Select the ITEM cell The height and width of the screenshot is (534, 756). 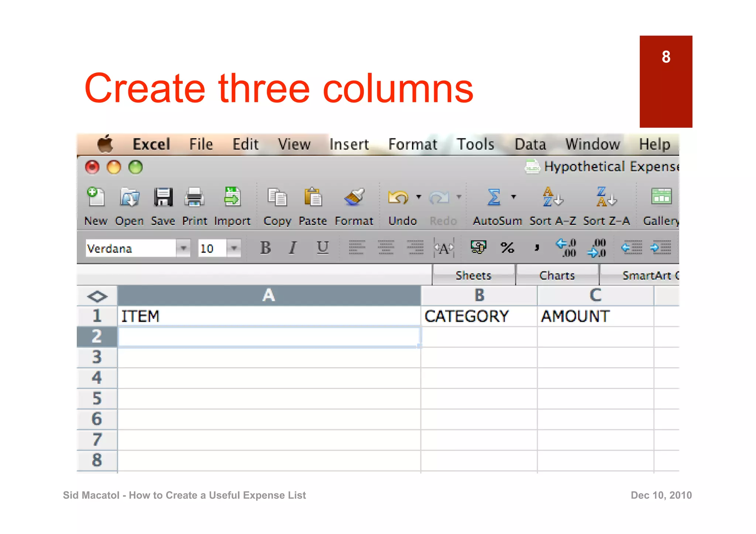coord(269,316)
